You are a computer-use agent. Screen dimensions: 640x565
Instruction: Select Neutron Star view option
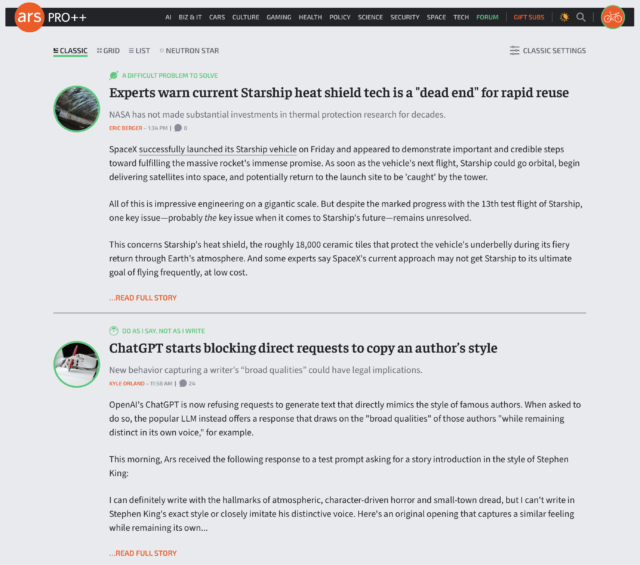pos(189,51)
